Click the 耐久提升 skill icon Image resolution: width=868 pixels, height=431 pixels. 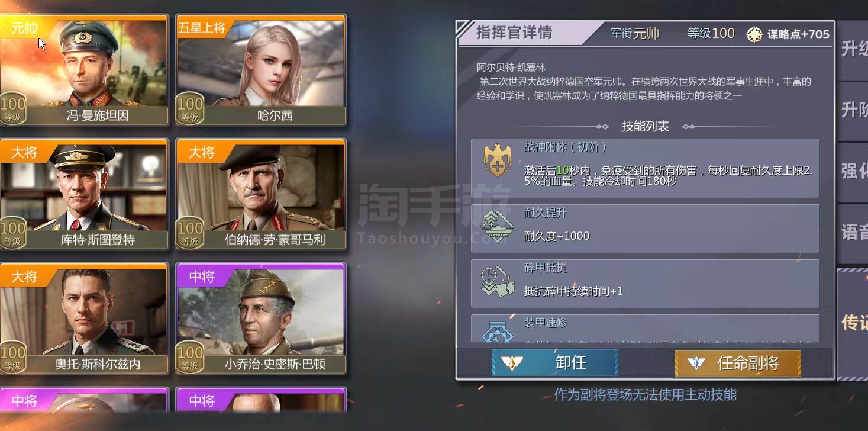pyautogui.click(x=498, y=227)
